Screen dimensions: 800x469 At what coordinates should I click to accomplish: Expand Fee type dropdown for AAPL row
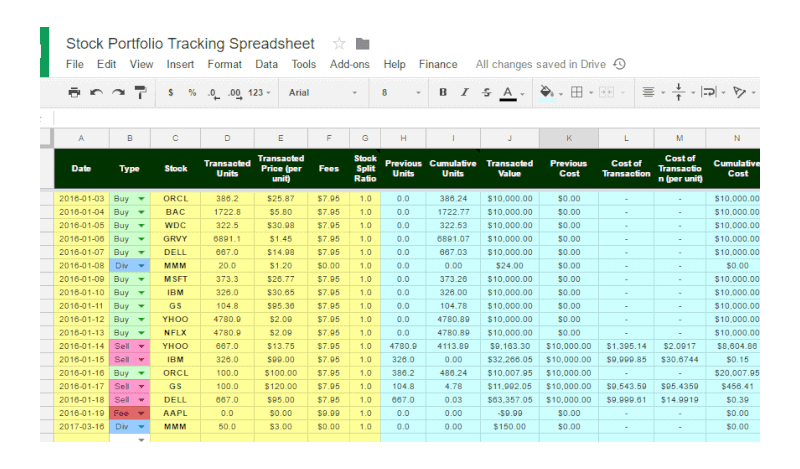[141, 413]
